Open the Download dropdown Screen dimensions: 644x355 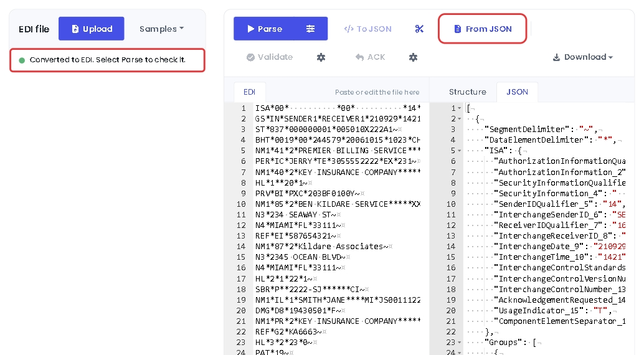582,57
